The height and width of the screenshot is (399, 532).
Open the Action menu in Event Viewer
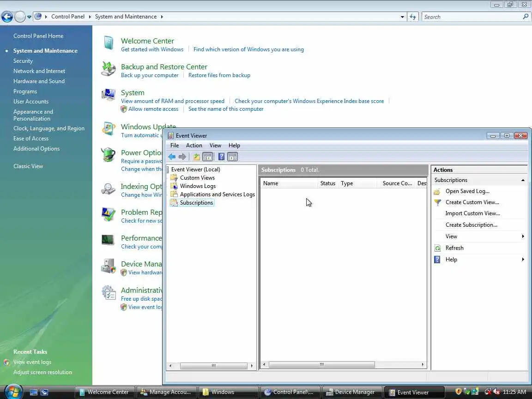pos(194,145)
